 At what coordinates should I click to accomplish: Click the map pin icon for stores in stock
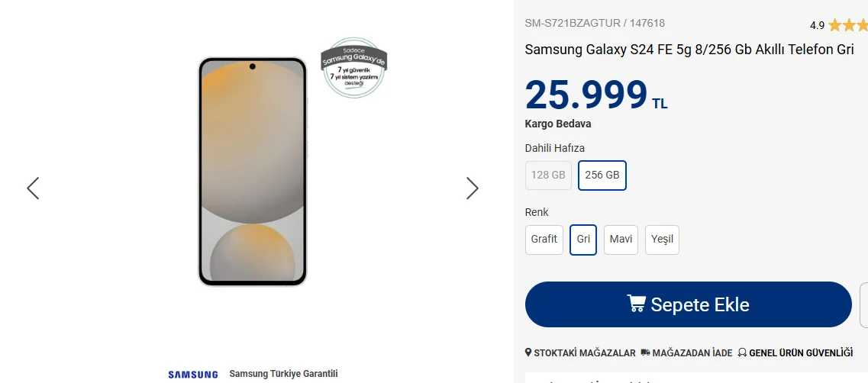[528, 352]
